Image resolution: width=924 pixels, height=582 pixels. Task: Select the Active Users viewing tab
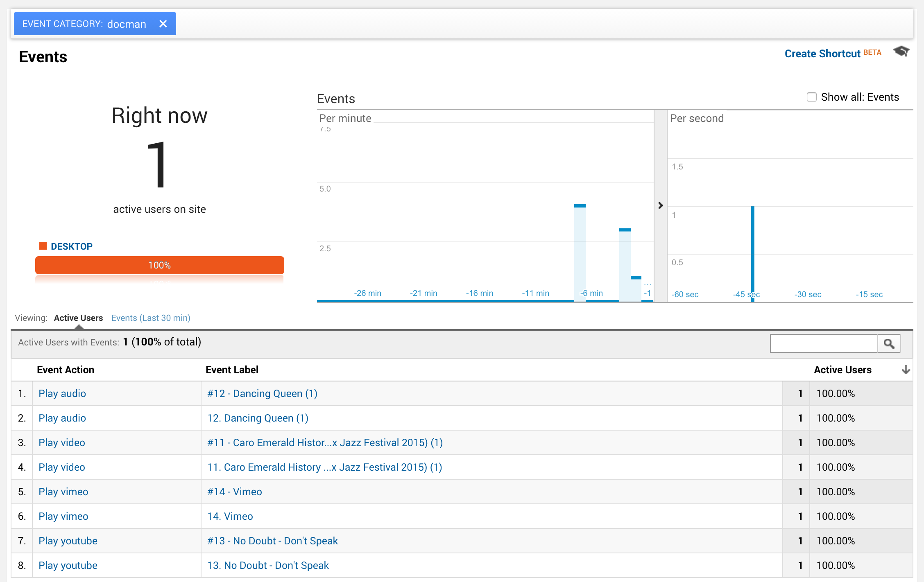[x=78, y=318]
